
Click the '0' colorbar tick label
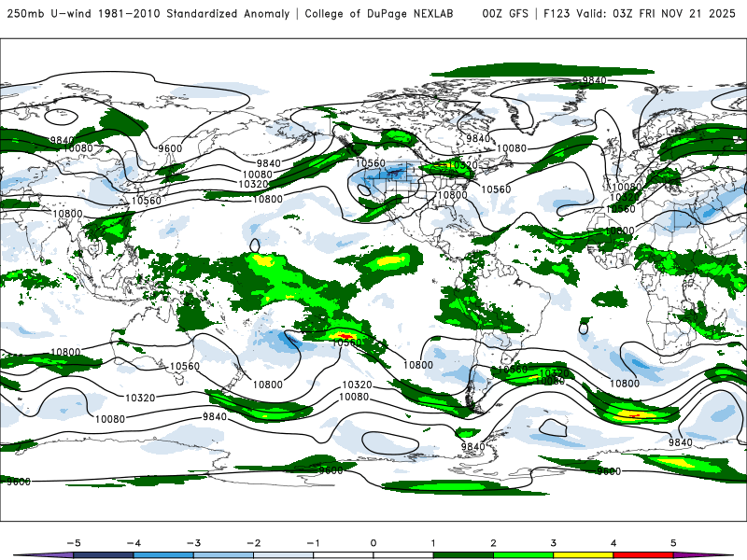(x=373, y=543)
